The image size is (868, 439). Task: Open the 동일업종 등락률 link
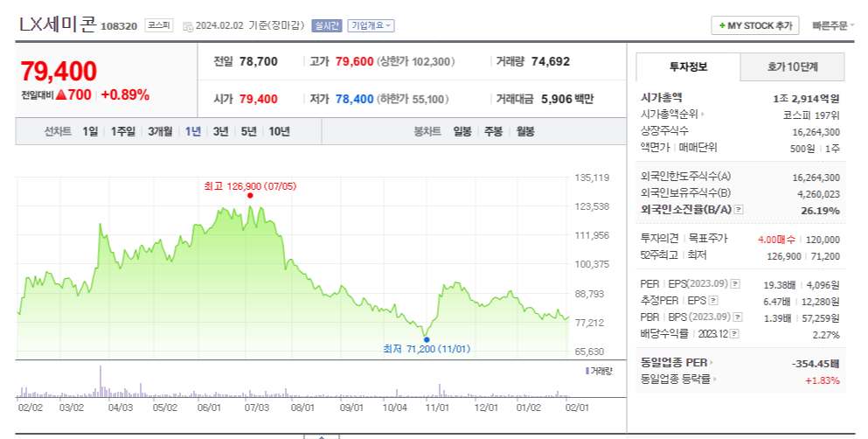[x=676, y=380]
